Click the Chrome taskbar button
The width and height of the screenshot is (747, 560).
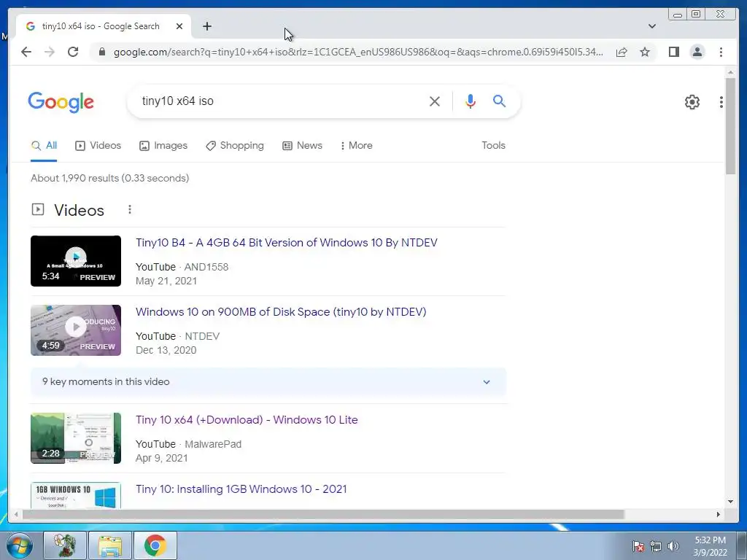(x=155, y=545)
